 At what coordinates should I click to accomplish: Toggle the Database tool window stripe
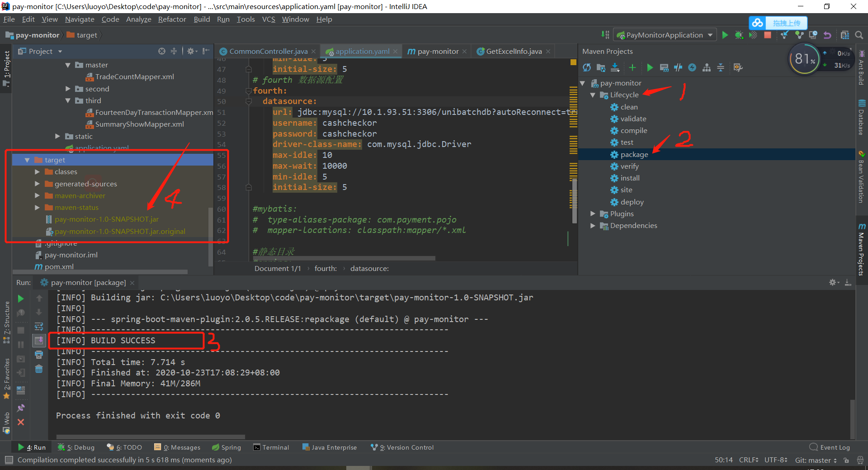coord(861,118)
